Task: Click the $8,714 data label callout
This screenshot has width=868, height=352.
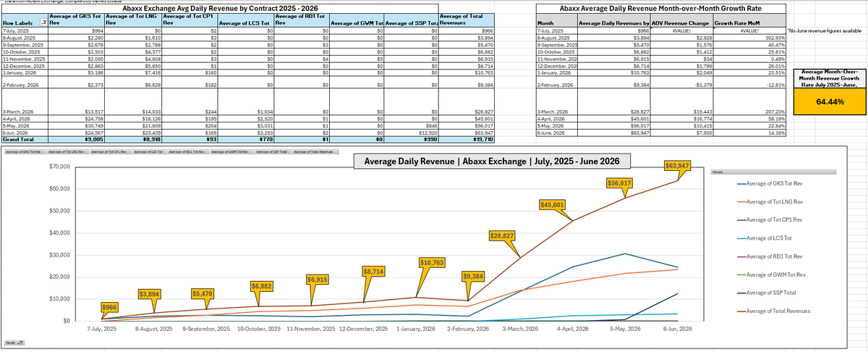Action: coord(375,271)
